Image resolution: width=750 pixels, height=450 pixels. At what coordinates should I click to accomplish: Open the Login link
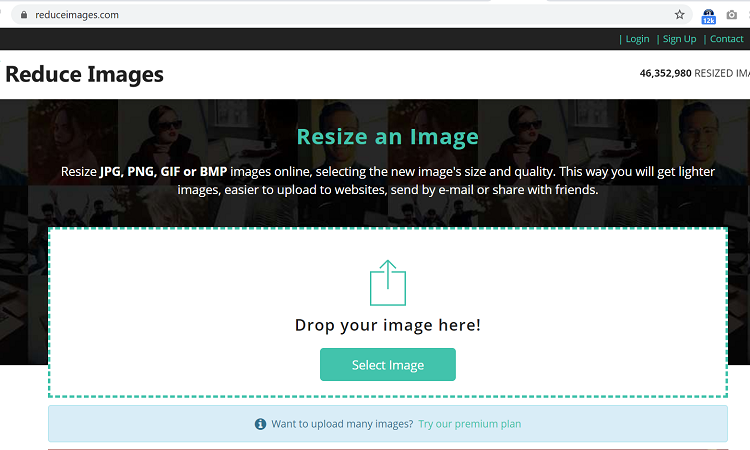(637, 39)
